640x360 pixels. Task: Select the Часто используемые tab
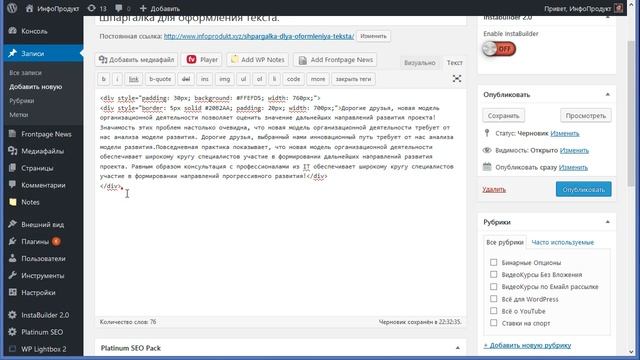pos(562,242)
